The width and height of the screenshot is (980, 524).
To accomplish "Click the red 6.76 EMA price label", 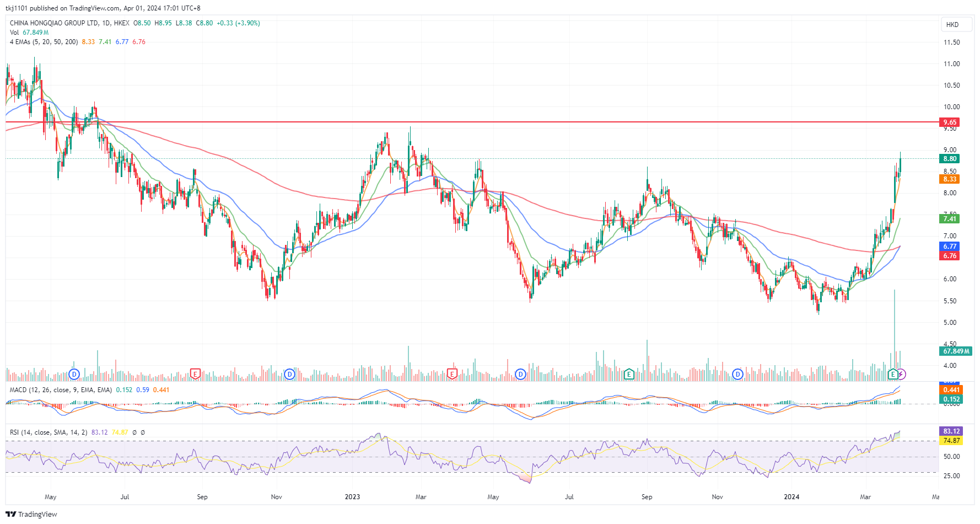I will tap(950, 256).
